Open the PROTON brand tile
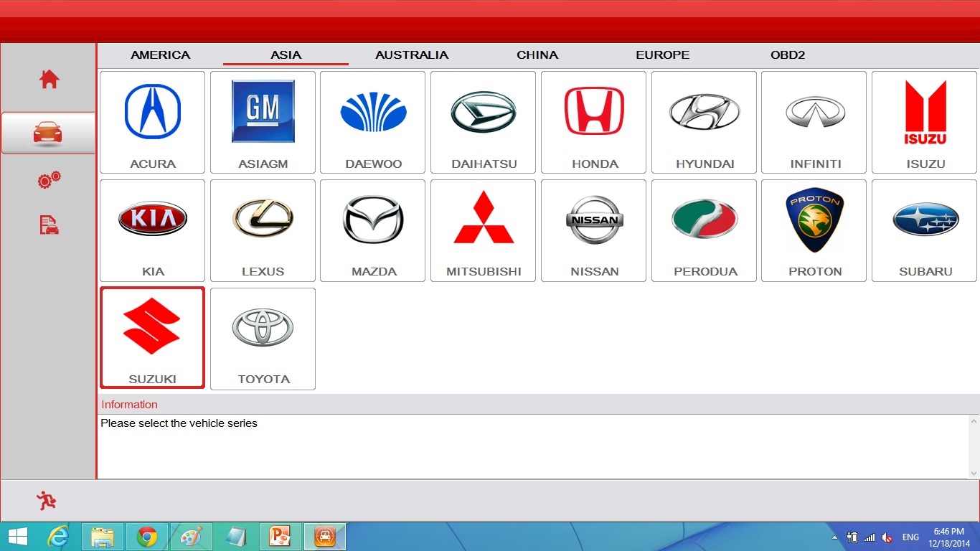The image size is (980, 551). tap(814, 230)
